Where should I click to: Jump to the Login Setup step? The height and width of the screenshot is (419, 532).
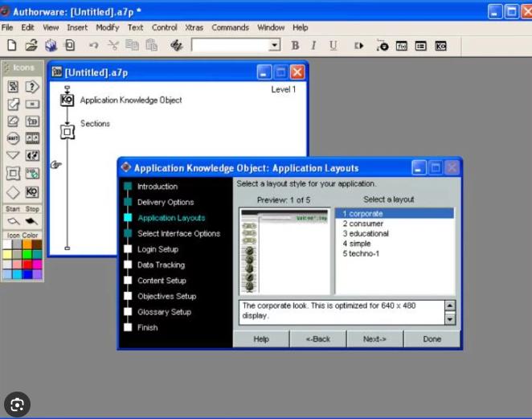coord(158,249)
